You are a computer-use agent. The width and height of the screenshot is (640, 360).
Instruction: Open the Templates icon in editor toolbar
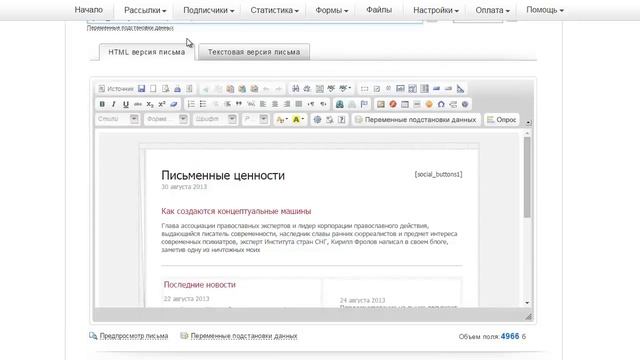coord(189,89)
